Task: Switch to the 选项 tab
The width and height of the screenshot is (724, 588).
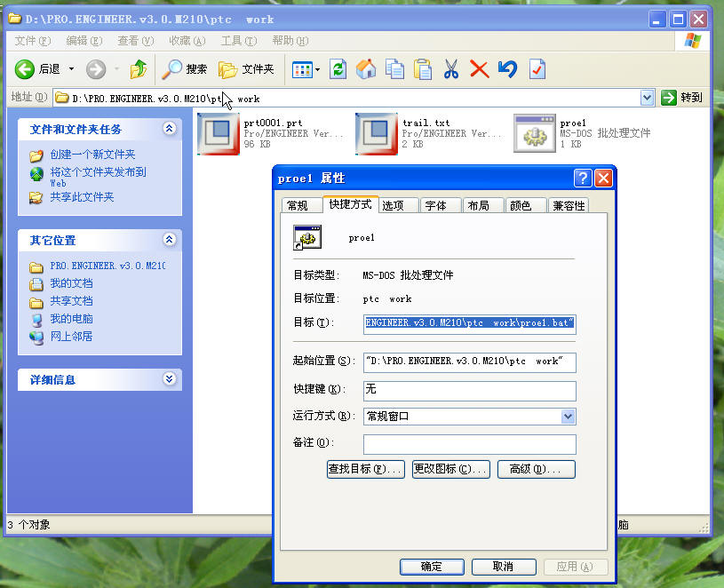Action: click(x=399, y=205)
